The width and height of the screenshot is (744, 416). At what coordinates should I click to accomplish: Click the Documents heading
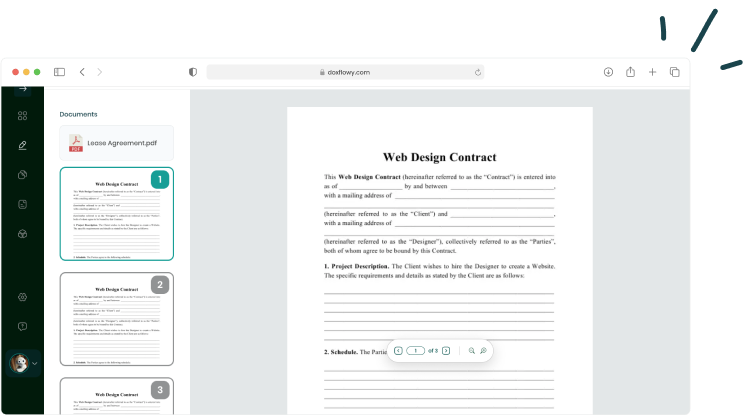pyautogui.click(x=78, y=114)
